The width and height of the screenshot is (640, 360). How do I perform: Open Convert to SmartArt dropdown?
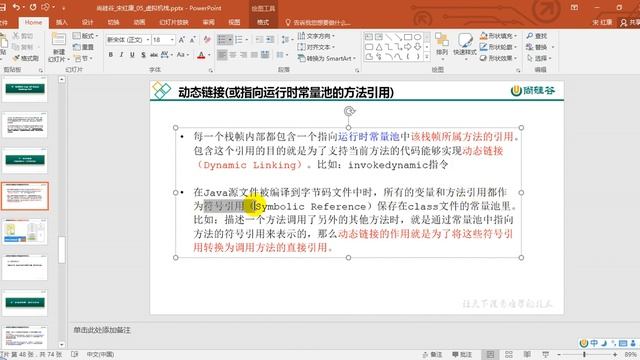tap(327, 58)
